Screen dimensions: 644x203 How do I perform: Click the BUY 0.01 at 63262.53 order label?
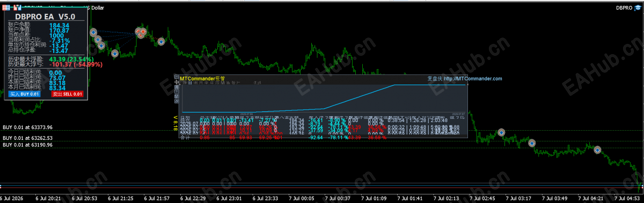coord(27,138)
